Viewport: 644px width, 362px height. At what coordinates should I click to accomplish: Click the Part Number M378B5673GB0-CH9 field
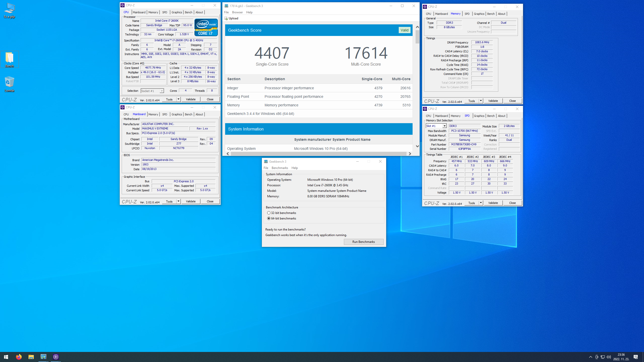[x=465, y=145]
